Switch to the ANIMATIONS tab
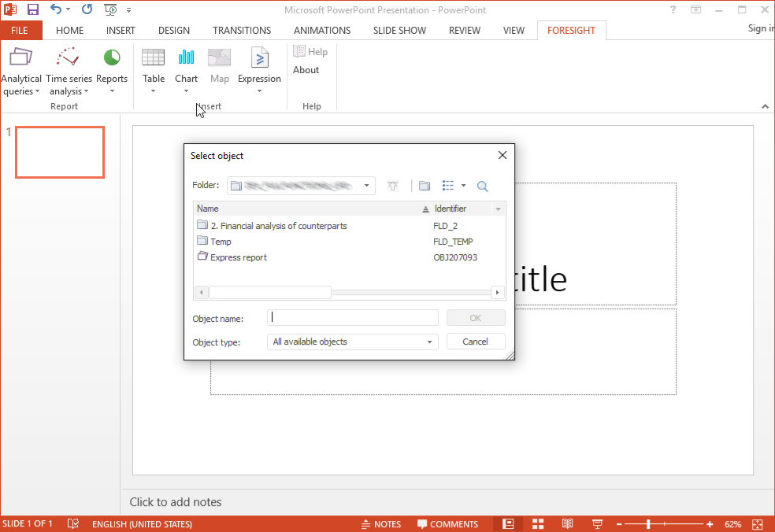Viewport: 775px width, 532px height. coord(322,31)
